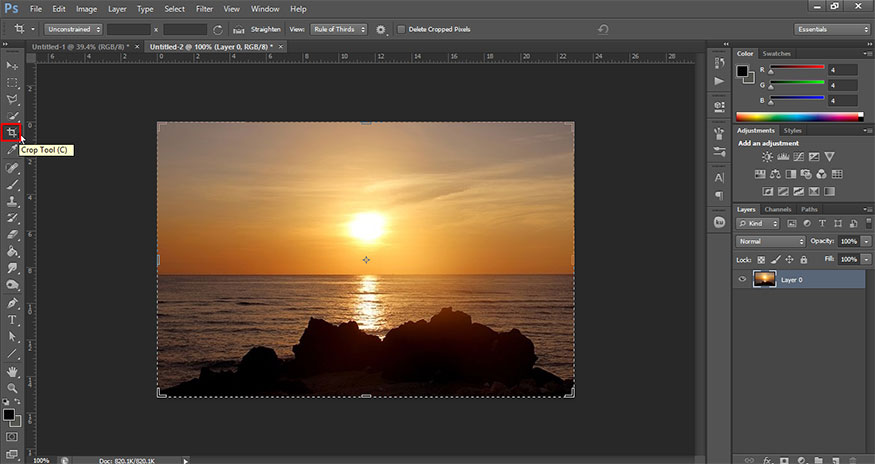Select the Move tool
The height and width of the screenshot is (464, 875).
12,65
